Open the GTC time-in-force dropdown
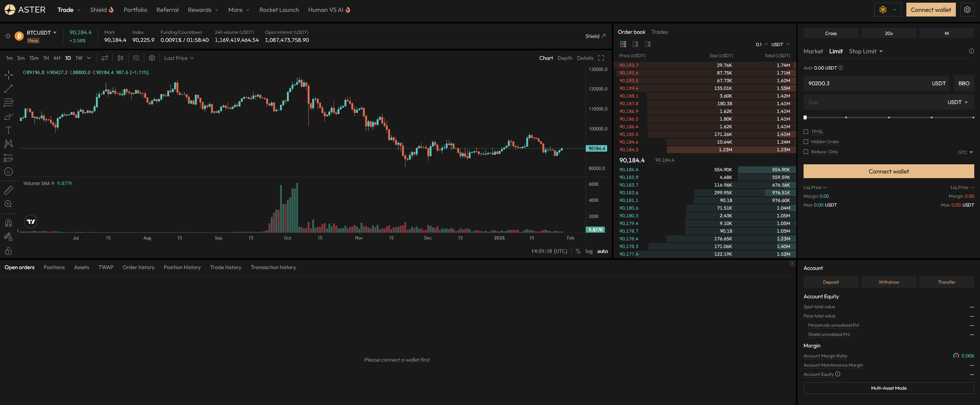 965,152
